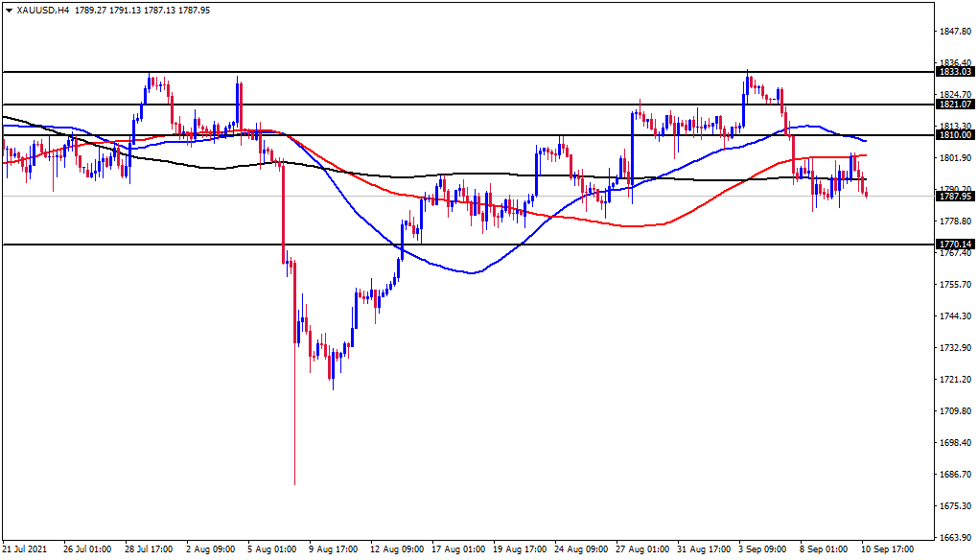Click the 1709.80 price scale value
The height and width of the screenshot is (560, 978).
956,411
